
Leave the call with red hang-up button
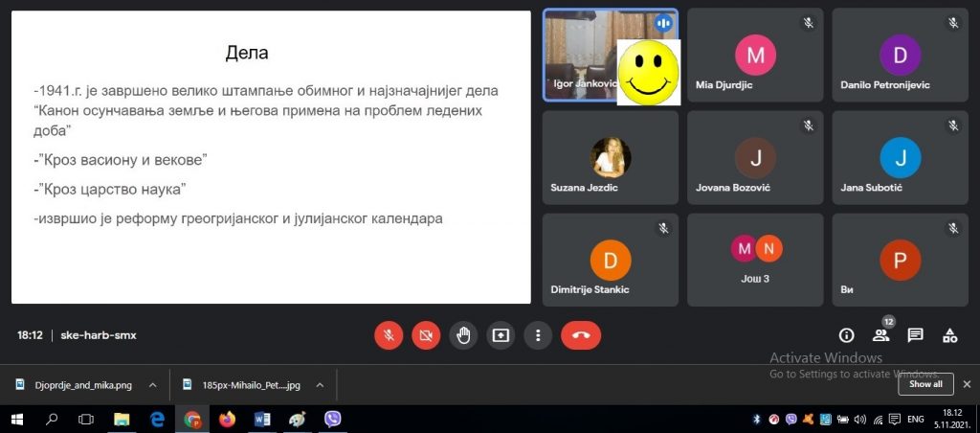(x=580, y=335)
